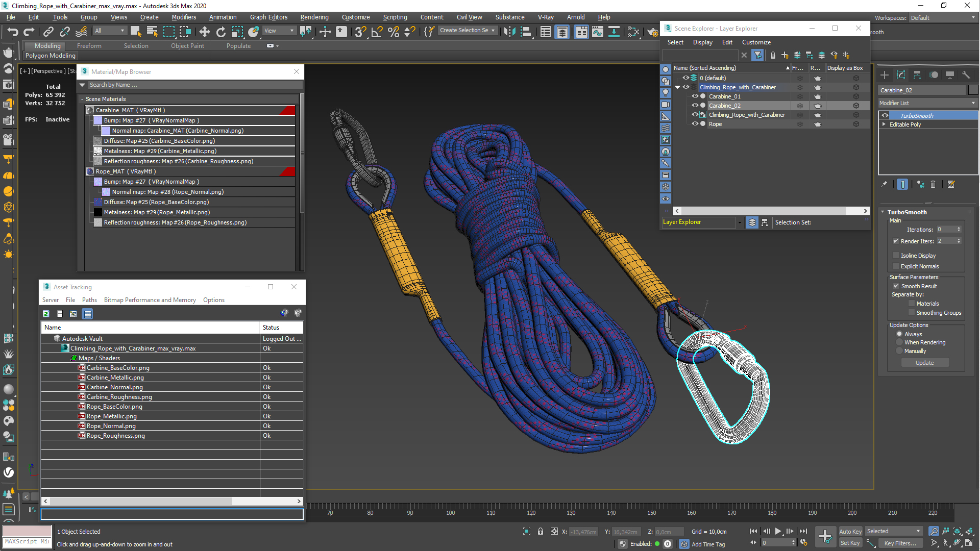This screenshot has height=551, width=980.
Task: Collapse the Scene Materials group
Action: (x=82, y=99)
